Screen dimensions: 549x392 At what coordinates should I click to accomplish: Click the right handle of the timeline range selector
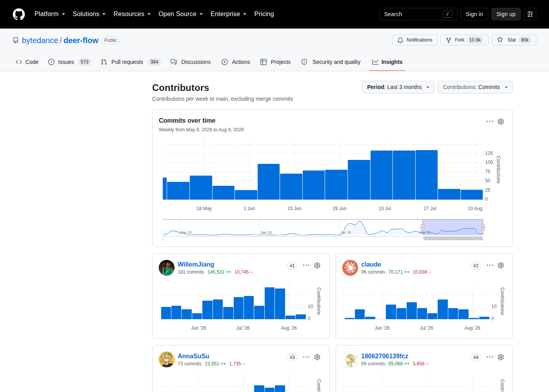[483, 227]
